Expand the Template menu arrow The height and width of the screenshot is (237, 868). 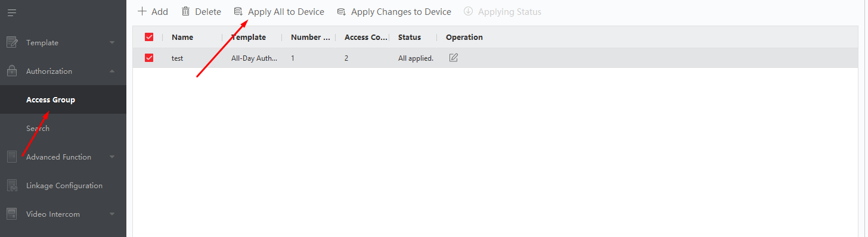[x=112, y=43]
